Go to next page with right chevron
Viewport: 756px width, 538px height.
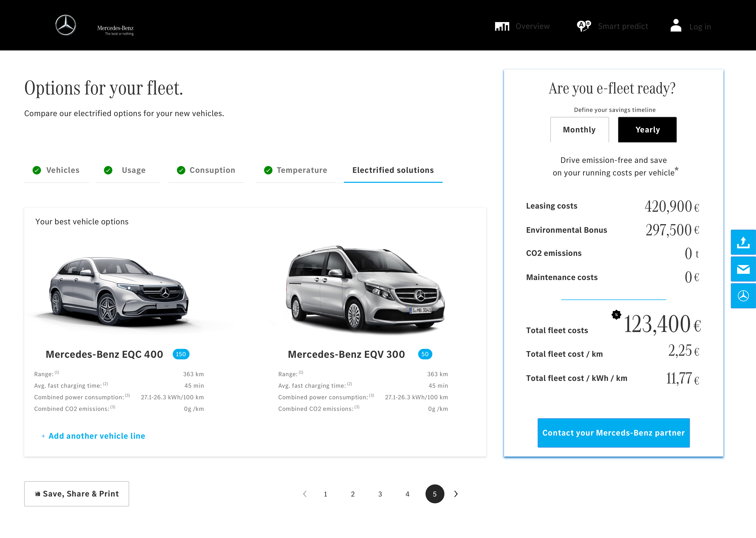pyautogui.click(x=456, y=494)
